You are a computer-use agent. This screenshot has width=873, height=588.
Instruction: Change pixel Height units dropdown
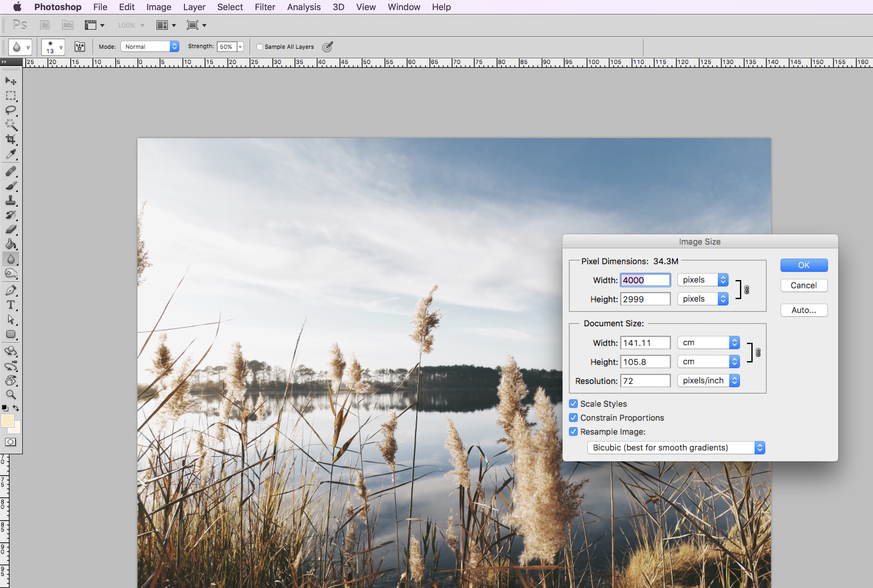click(x=703, y=299)
